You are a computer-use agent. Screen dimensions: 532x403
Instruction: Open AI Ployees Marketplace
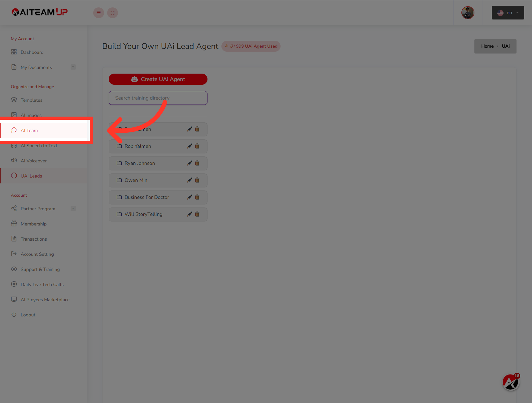(43, 300)
